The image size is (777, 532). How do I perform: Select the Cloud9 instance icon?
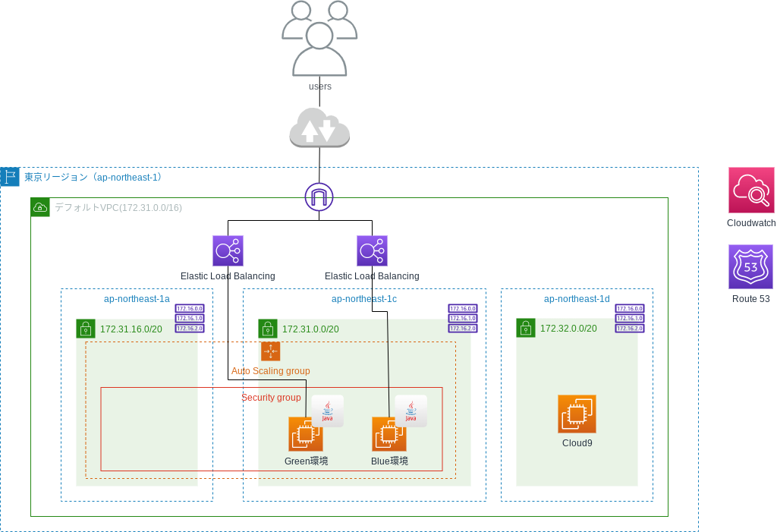click(577, 414)
